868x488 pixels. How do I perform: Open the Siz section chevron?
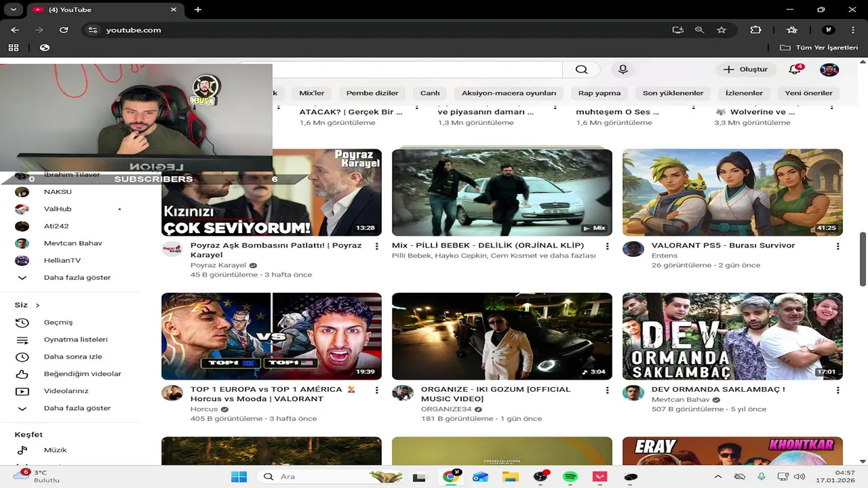pyautogui.click(x=37, y=305)
